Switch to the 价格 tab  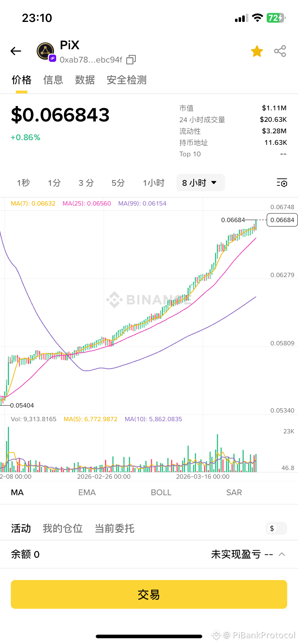(x=22, y=80)
